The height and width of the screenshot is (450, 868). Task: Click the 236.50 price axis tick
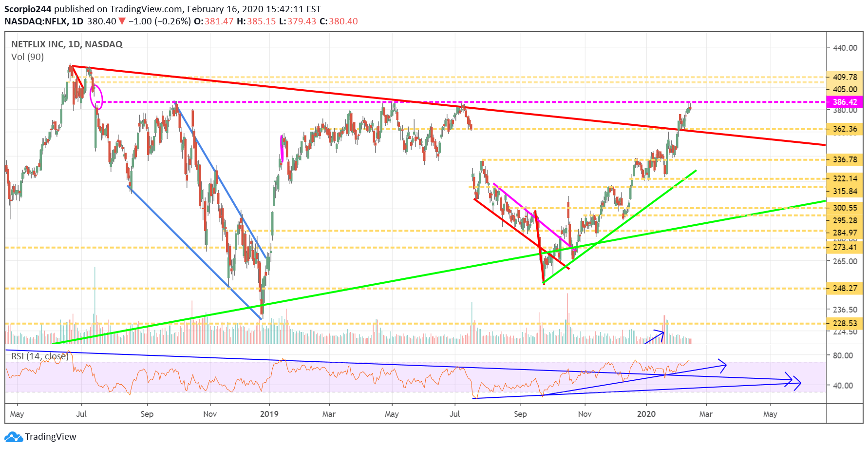pos(845,310)
